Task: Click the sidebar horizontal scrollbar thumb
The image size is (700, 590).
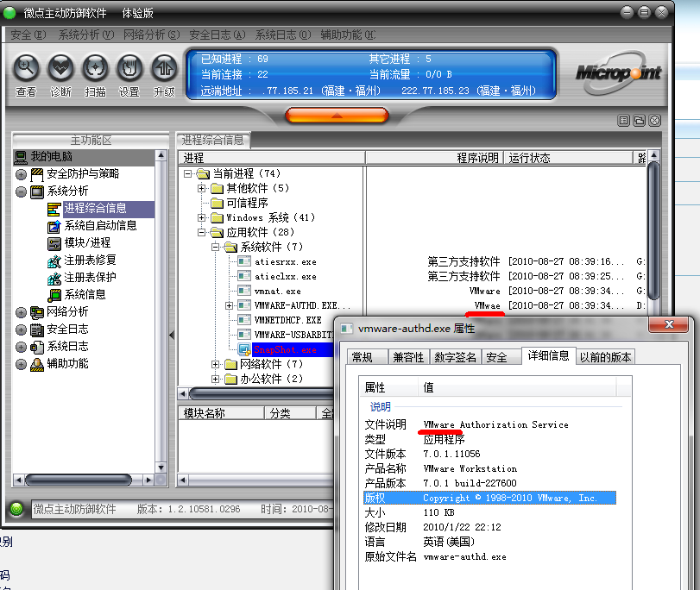Action: tap(79, 480)
